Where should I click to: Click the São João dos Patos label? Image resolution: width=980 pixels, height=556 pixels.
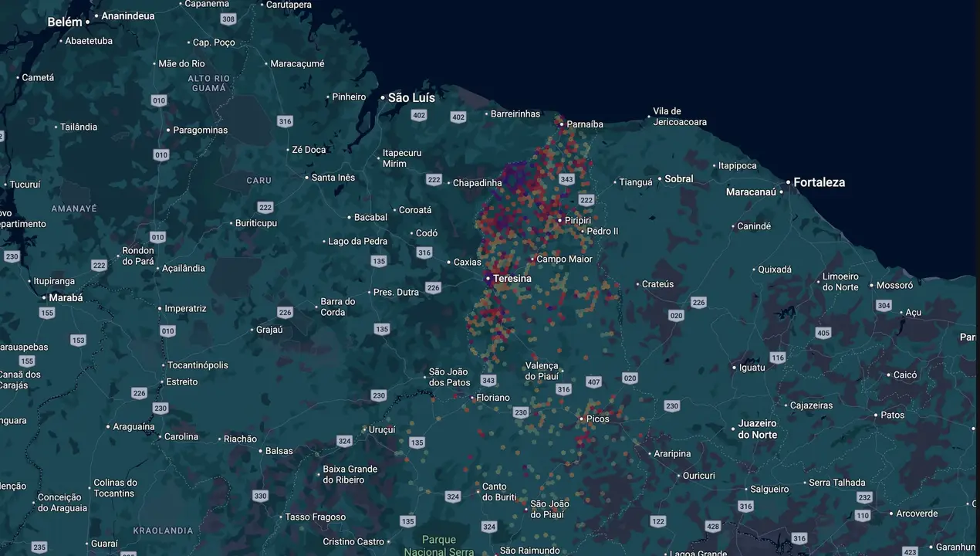(x=450, y=378)
